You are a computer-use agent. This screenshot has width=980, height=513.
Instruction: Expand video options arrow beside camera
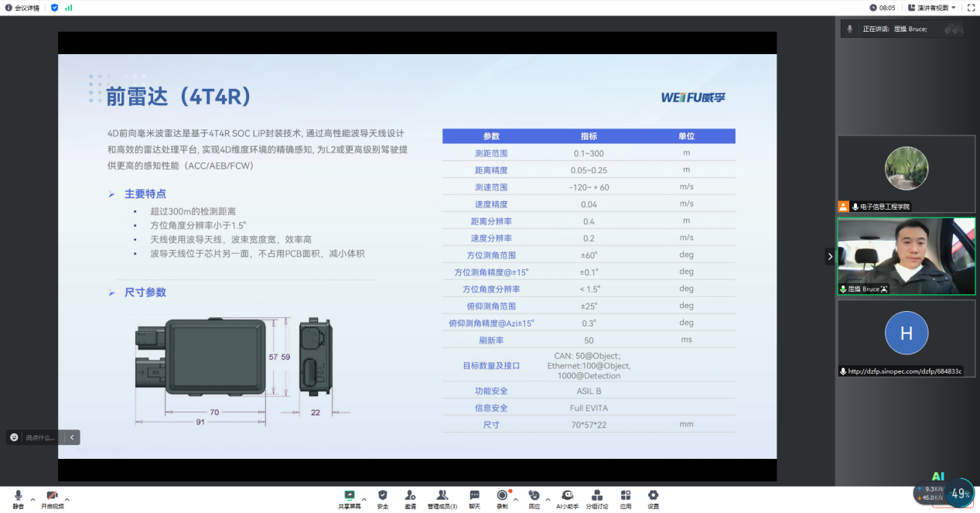coord(67,499)
